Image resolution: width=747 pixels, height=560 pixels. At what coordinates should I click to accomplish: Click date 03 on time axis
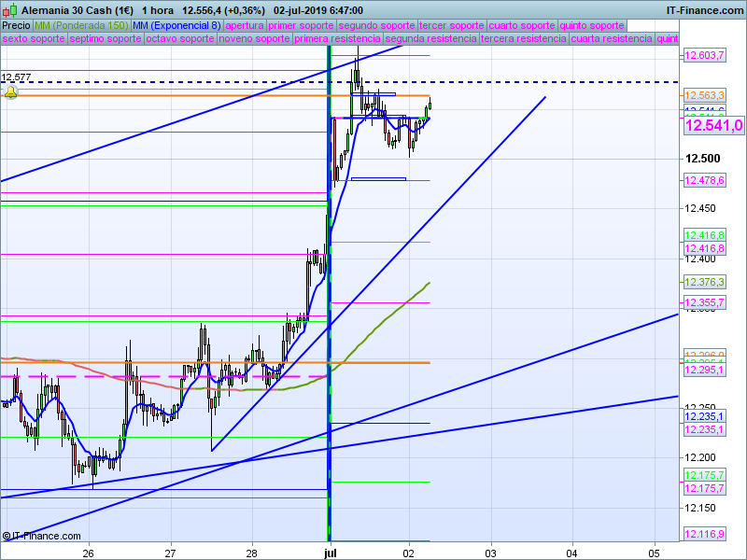click(491, 553)
